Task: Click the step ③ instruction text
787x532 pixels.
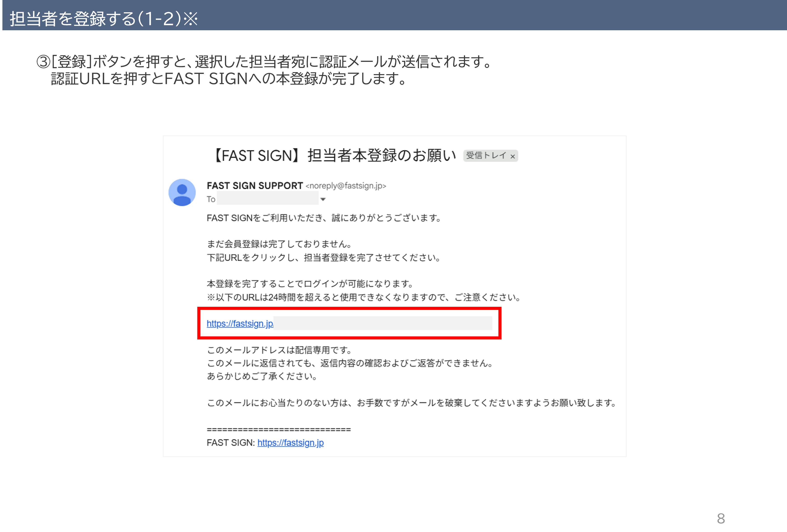Action: tap(264, 70)
